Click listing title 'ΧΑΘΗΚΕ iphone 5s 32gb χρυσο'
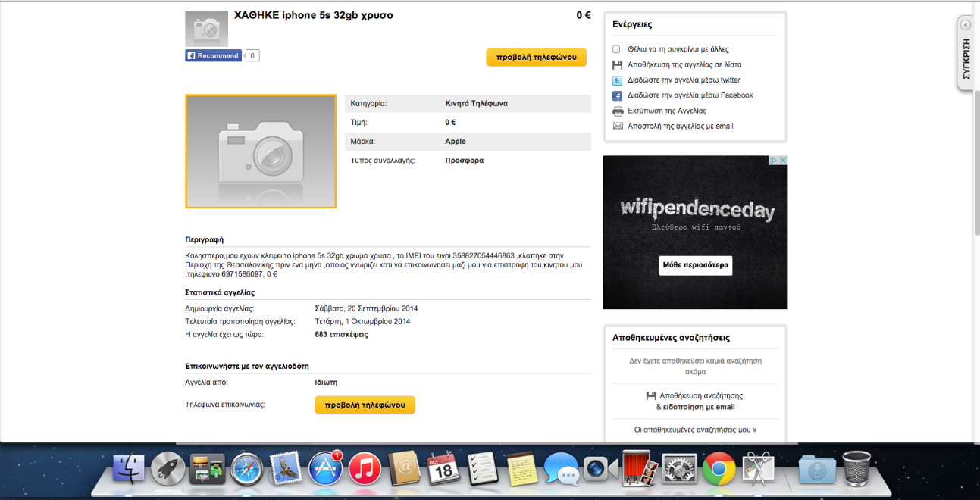980x500 pixels. pyautogui.click(x=314, y=15)
